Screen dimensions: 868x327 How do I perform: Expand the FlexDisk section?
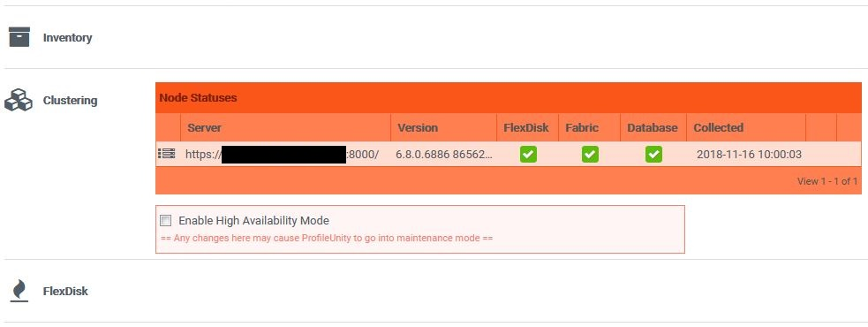tap(65, 291)
